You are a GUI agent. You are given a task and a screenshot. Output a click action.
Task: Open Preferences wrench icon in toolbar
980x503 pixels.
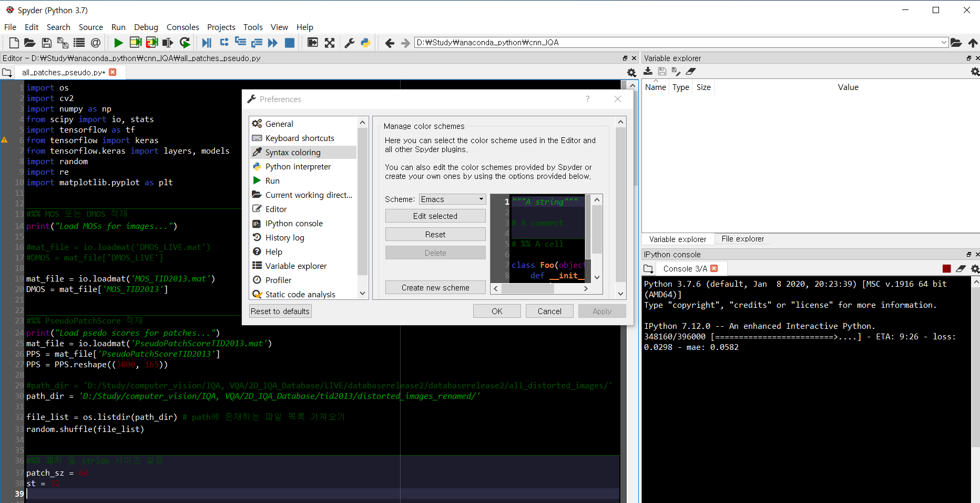tap(350, 43)
